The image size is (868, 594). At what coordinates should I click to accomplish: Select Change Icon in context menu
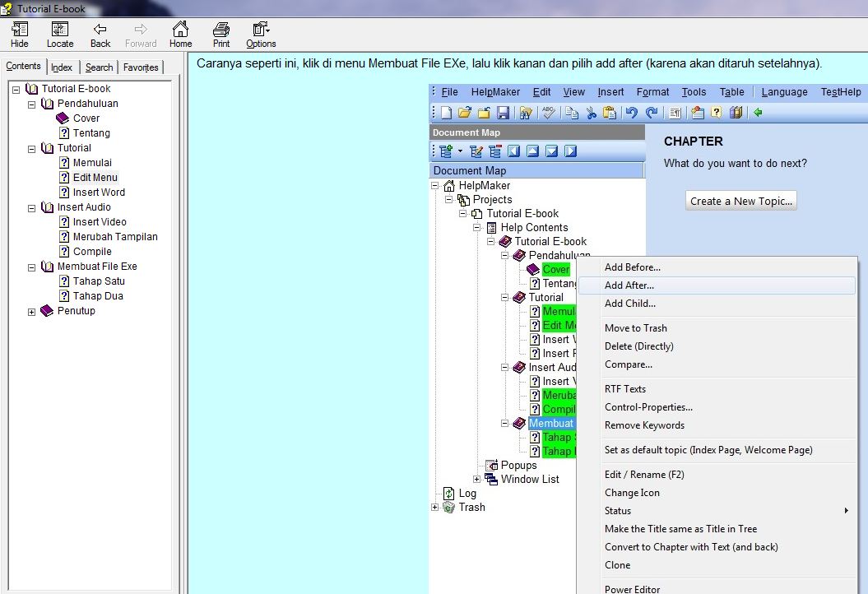click(717, 492)
